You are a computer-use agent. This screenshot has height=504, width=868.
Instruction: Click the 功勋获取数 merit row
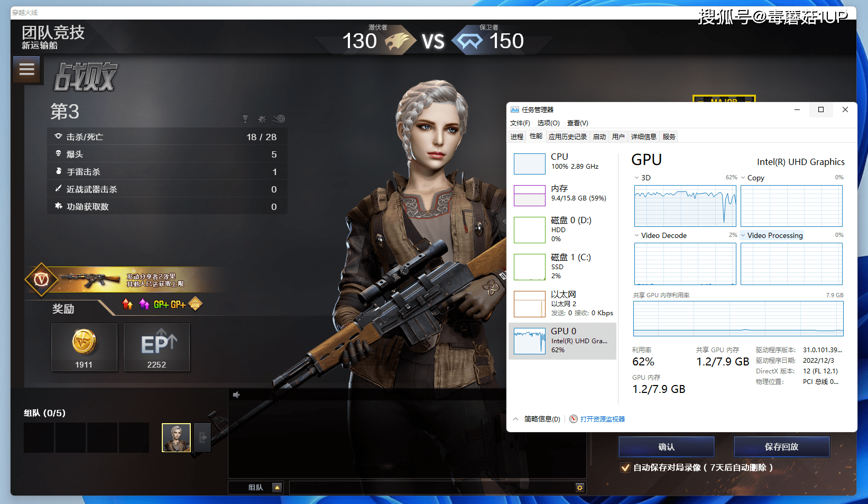(168, 206)
